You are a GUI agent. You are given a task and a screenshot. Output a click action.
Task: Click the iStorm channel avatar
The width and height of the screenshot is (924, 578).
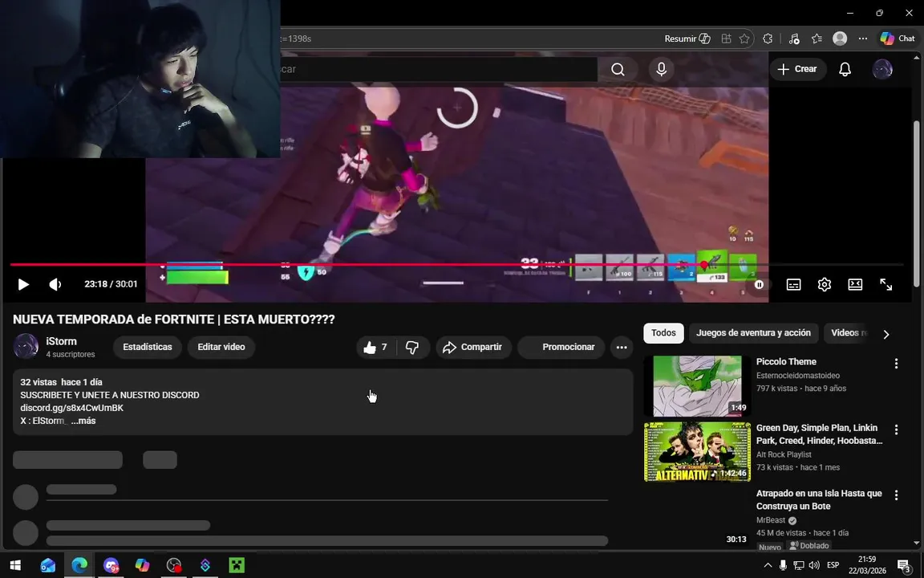coord(26,346)
